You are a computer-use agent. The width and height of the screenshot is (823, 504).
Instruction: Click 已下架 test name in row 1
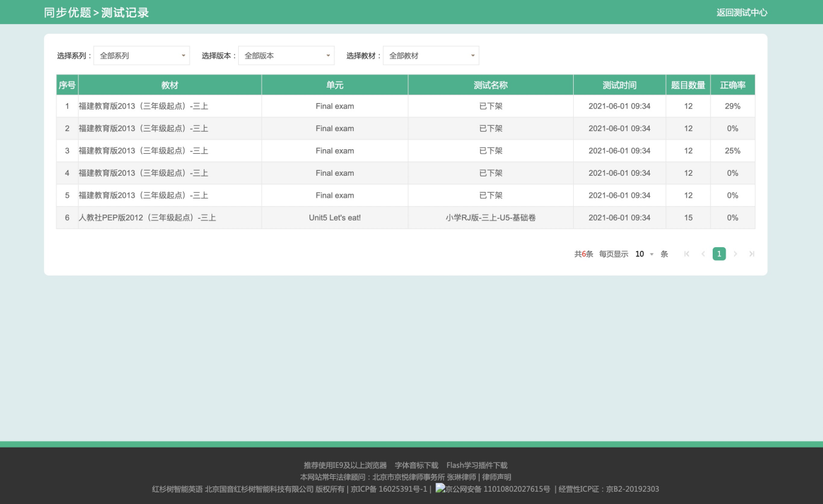[x=491, y=106]
